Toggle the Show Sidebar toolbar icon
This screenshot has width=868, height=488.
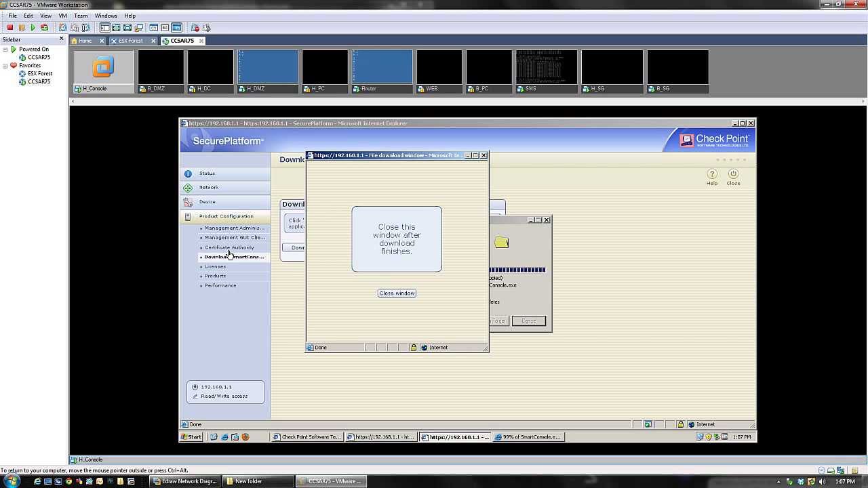tap(104, 28)
